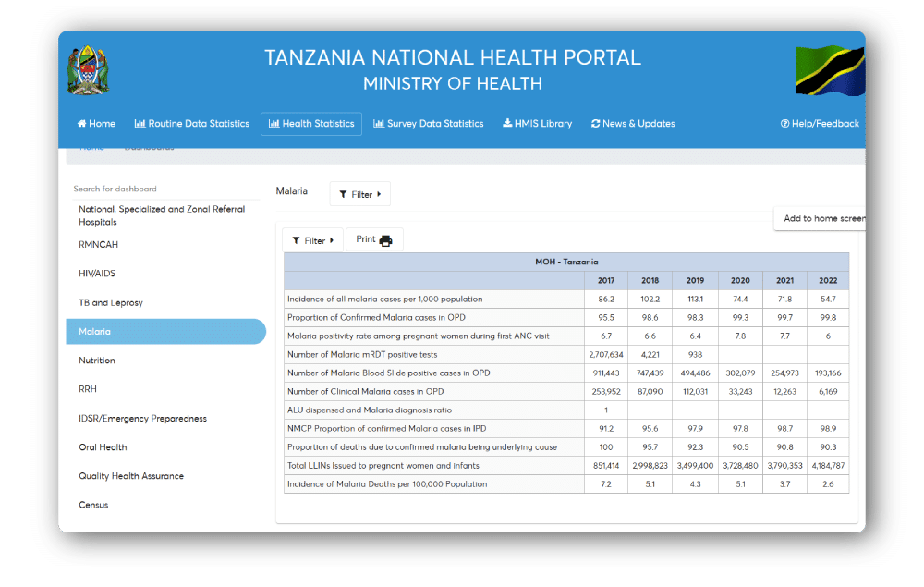The image size is (924, 587).
Task: Click the chart icon beside Routine Data Statistics
Action: (x=140, y=123)
